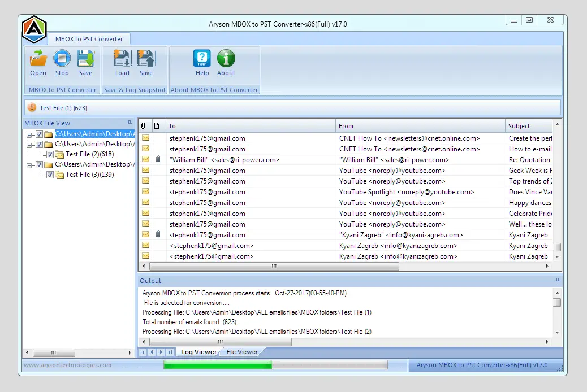Click the Load snapshot icon
Screen dimensions: 587x392
[x=122, y=58]
